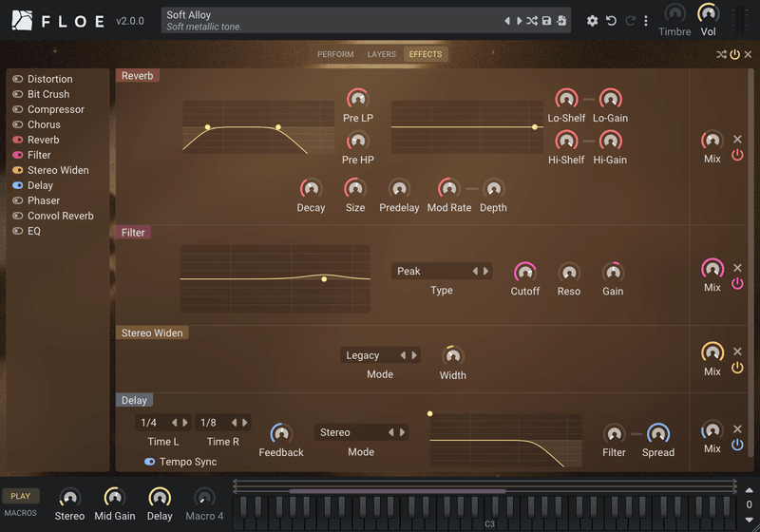Viewport: 760px width, 532px height.
Task: Enable the Compressor effect toggle
Action: pos(18,109)
